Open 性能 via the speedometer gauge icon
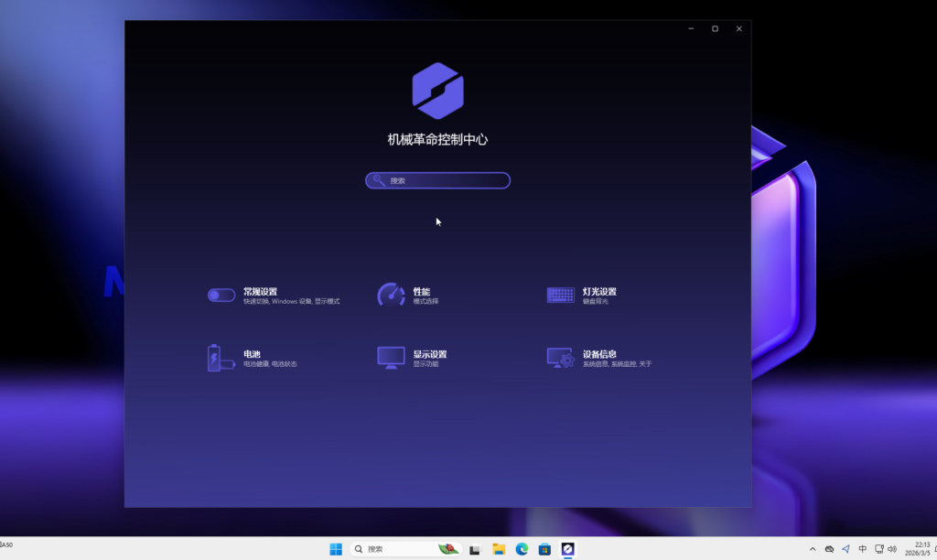 (391, 295)
